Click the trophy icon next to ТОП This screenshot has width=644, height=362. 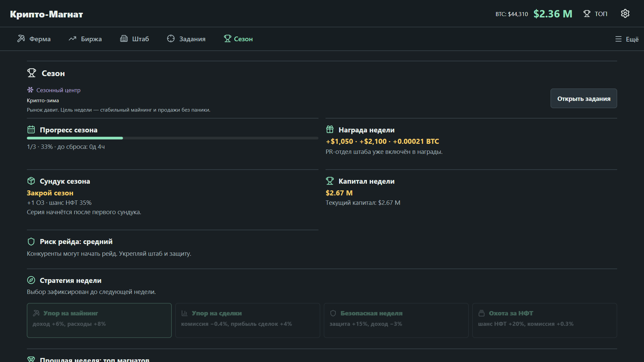pos(587,14)
